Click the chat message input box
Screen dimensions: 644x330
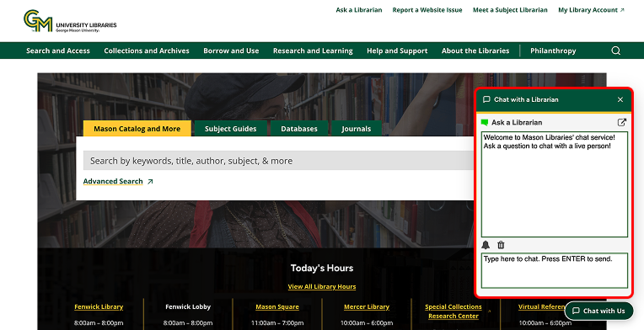555,270
